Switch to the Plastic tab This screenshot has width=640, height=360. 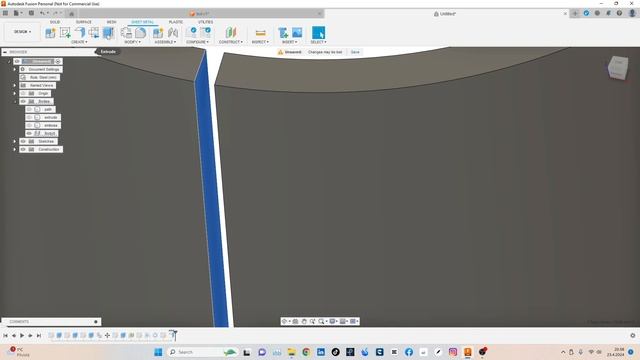[176, 22]
